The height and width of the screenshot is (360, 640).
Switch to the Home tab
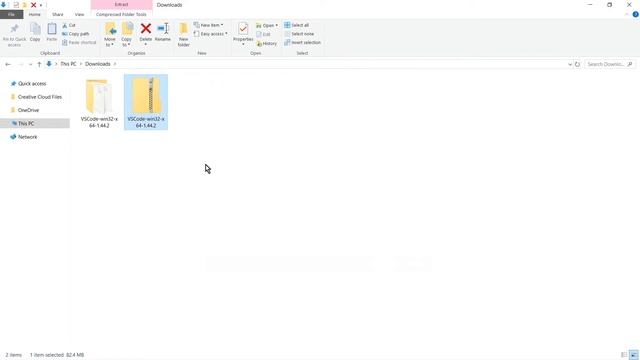pyautogui.click(x=35, y=14)
